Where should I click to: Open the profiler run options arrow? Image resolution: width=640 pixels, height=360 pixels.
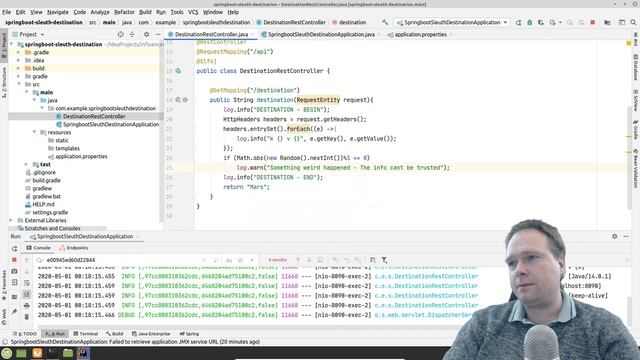(x=560, y=22)
